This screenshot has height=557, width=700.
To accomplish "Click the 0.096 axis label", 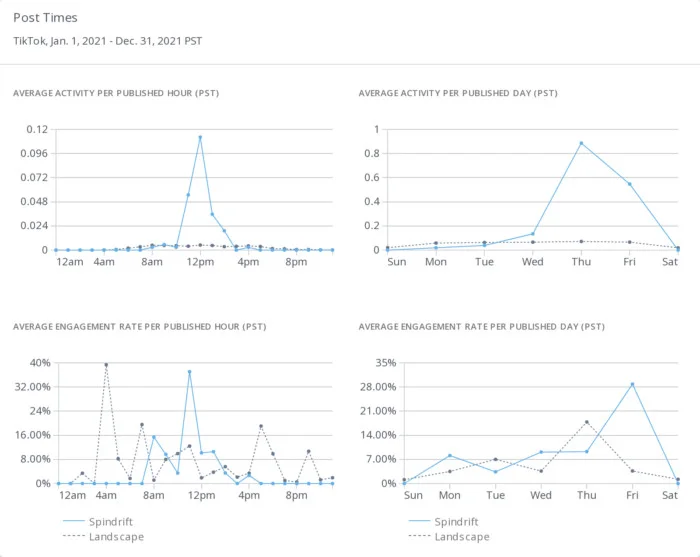I will point(34,154).
